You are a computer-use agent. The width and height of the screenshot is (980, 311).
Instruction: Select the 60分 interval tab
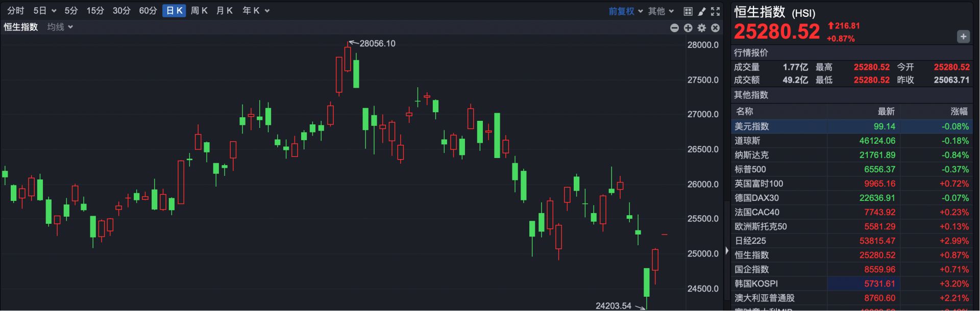coord(148,11)
